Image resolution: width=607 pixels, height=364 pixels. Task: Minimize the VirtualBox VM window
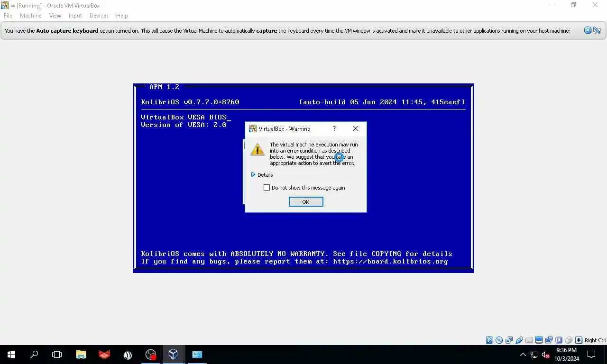coord(552,5)
